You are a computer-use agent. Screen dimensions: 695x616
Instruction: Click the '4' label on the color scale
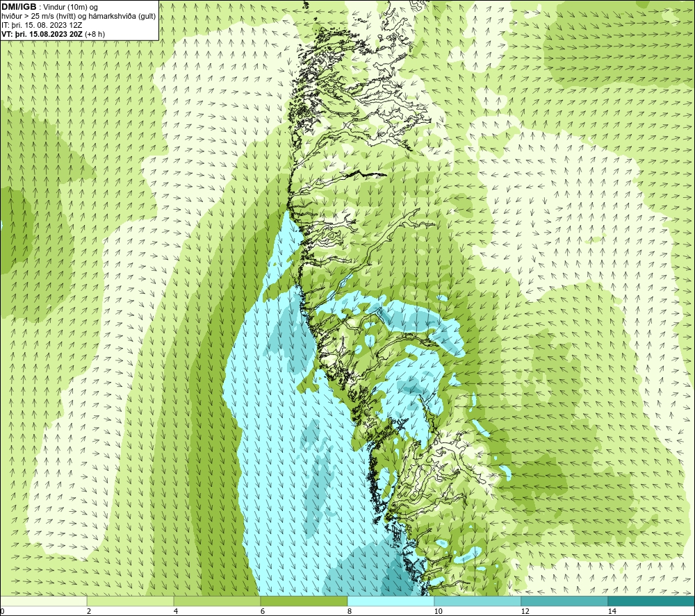click(176, 611)
